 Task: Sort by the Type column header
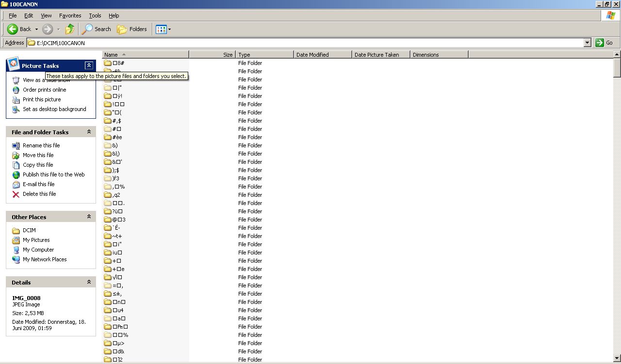(264, 55)
